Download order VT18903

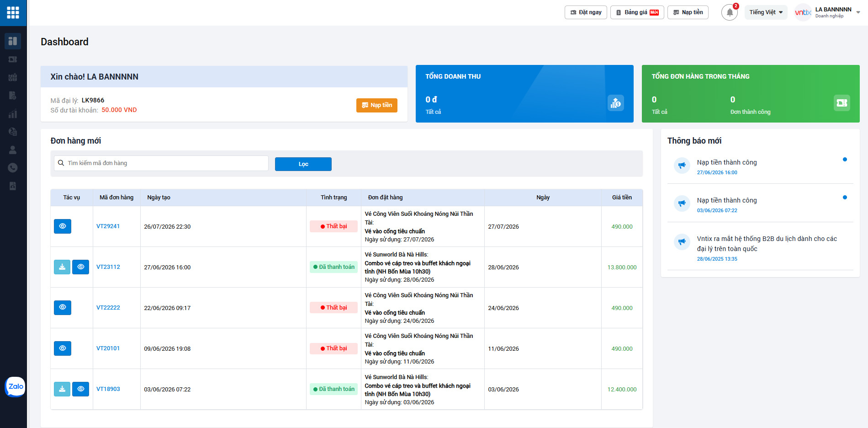click(x=62, y=389)
